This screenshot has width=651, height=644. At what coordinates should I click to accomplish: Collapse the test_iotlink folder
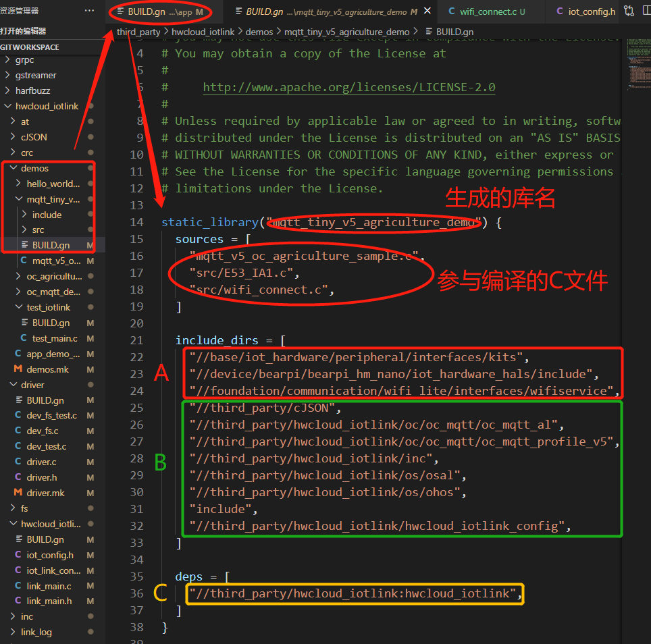(52, 307)
